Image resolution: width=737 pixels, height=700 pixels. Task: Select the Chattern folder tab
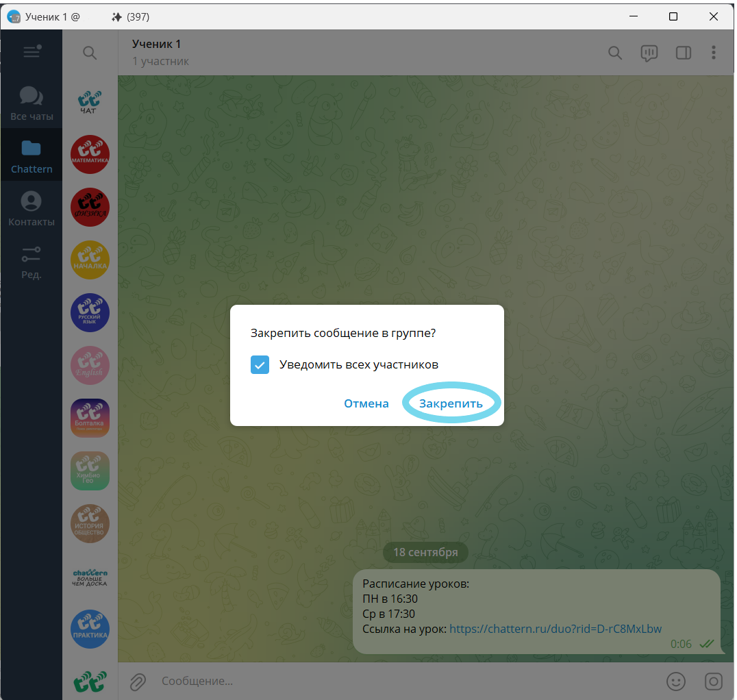click(x=32, y=156)
